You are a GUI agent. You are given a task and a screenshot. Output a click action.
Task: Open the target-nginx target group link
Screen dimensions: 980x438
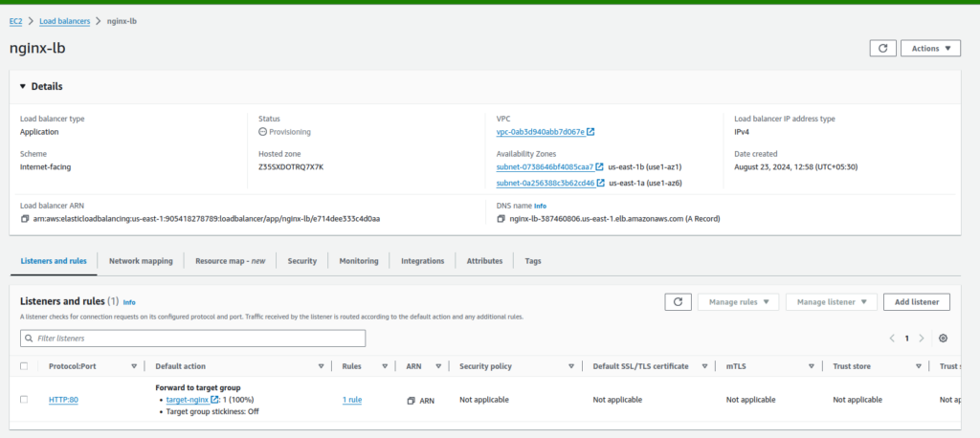[187, 400]
